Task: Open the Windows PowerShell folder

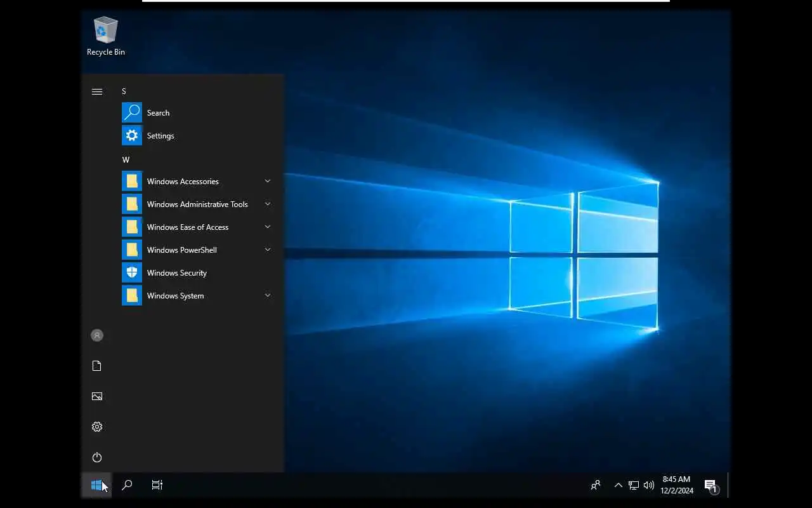Action: tap(198, 250)
